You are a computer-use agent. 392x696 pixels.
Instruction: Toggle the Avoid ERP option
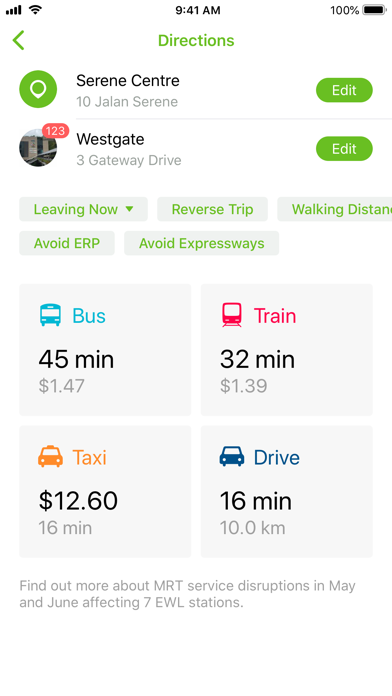(x=67, y=243)
